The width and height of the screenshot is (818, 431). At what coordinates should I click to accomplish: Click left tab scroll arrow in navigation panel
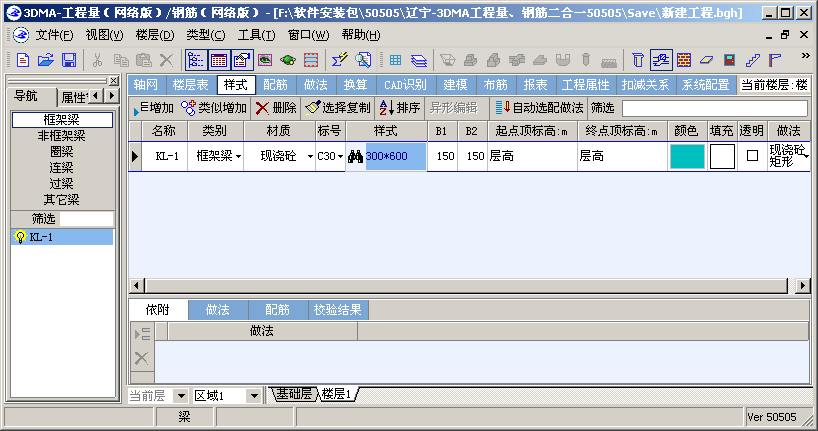(x=95, y=96)
